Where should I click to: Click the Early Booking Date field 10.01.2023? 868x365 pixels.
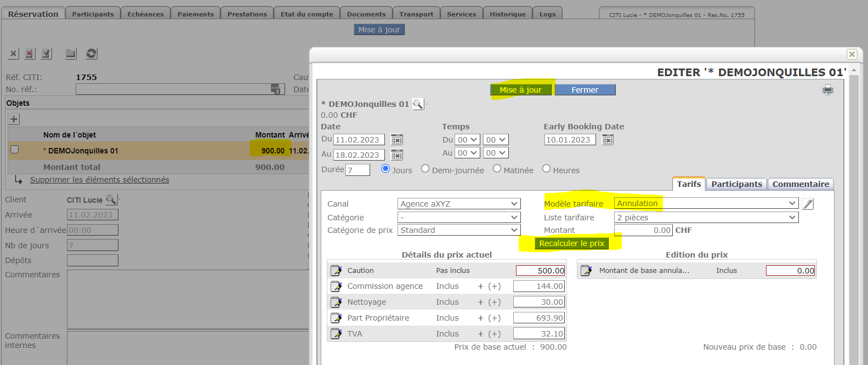[570, 140]
